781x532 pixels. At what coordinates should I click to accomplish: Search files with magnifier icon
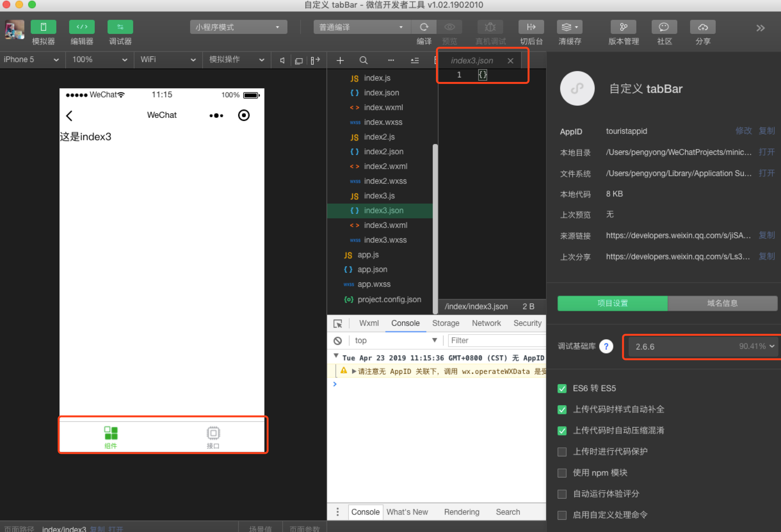(363, 60)
